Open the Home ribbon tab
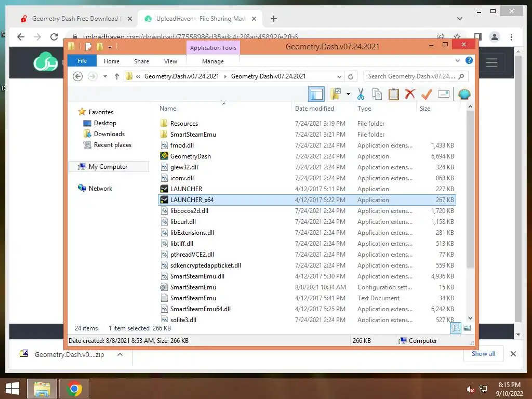 [112, 61]
